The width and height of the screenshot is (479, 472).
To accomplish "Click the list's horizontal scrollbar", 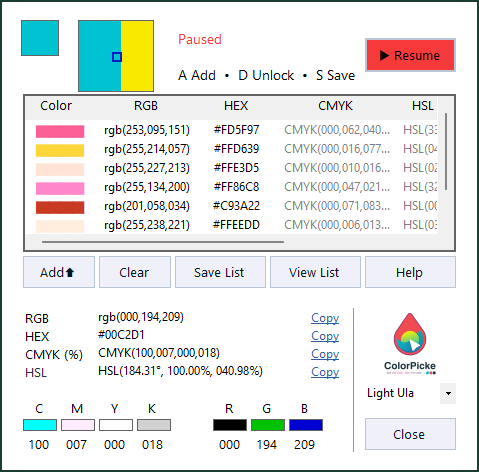I will pyautogui.click(x=163, y=242).
